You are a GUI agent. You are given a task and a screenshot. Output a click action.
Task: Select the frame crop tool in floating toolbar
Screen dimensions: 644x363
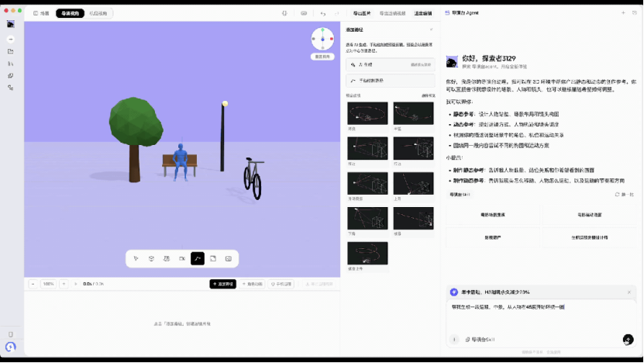coord(213,258)
